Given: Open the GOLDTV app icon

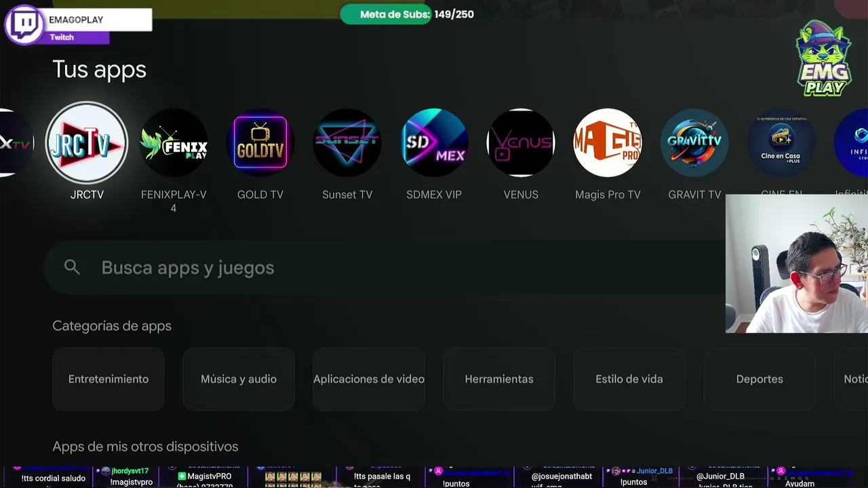Looking at the screenshot, I should click(x=260, y=143).
